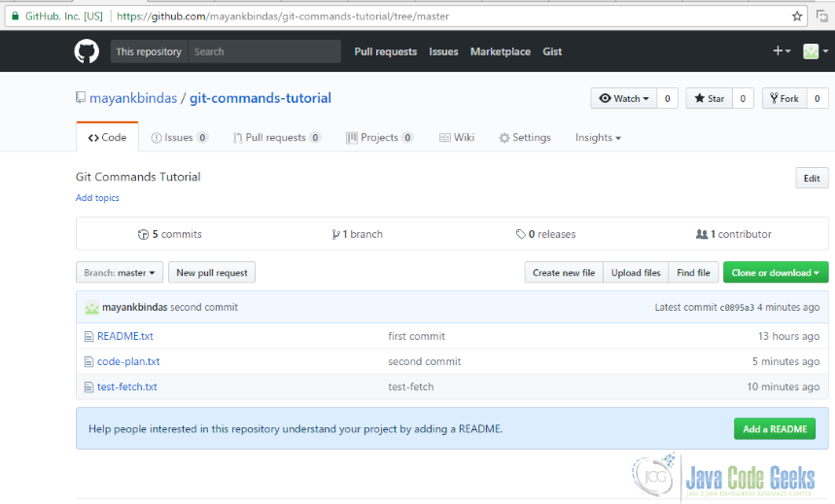Screen dimensions: 835x504
Task: Open the plus create-new menu
Action: (x=782, y=51)
